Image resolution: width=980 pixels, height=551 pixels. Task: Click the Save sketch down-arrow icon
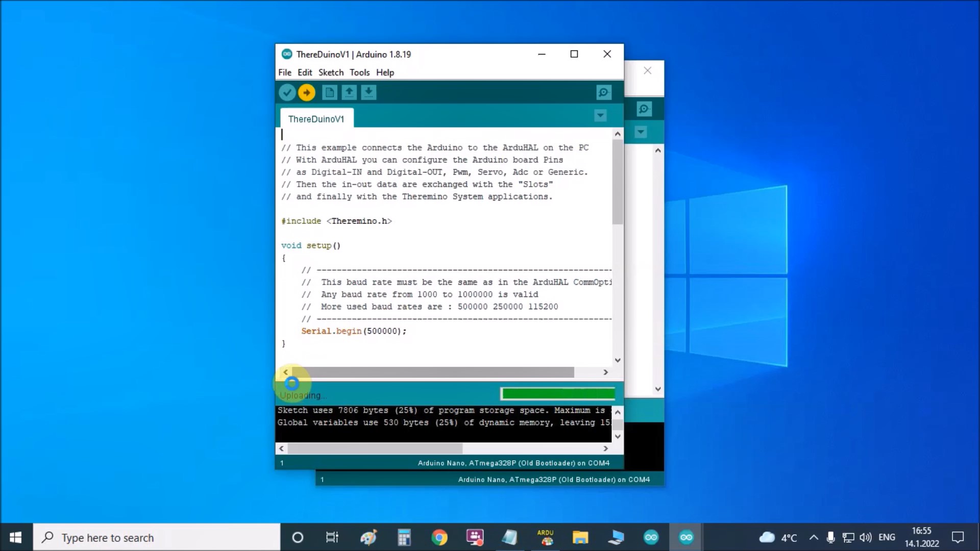click(369, 92)
